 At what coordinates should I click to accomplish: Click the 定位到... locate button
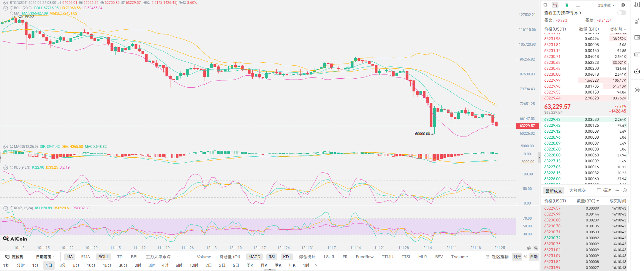tap(16, 257)
